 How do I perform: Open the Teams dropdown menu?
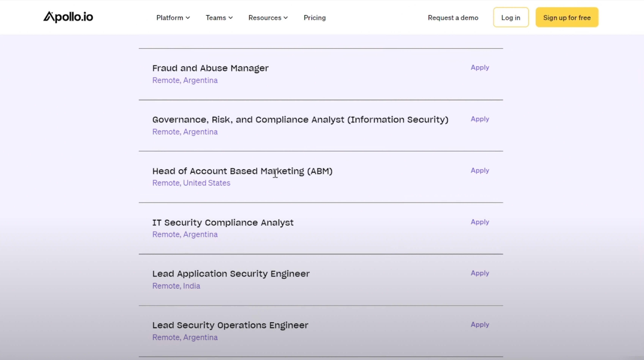219,18
